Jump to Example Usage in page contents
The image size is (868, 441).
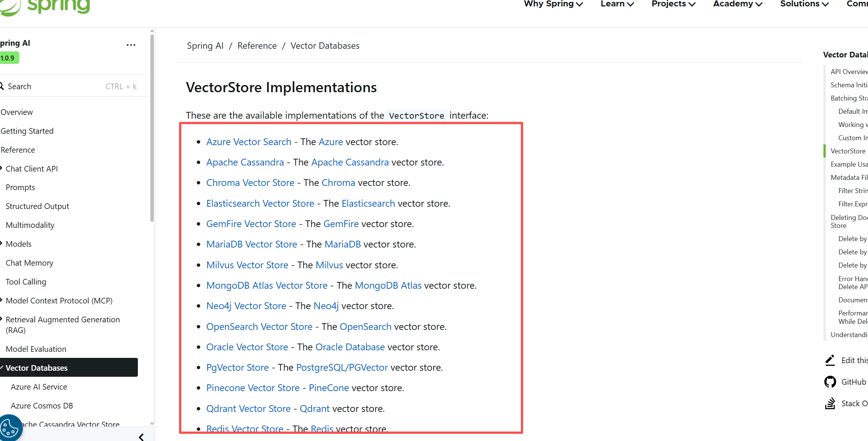tap(849, 164)
